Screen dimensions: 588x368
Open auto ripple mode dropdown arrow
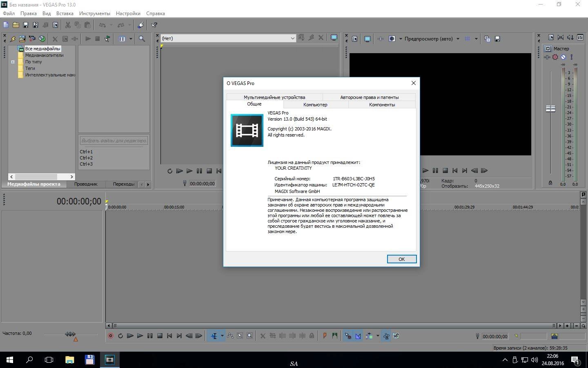click(x=378, y=336)
